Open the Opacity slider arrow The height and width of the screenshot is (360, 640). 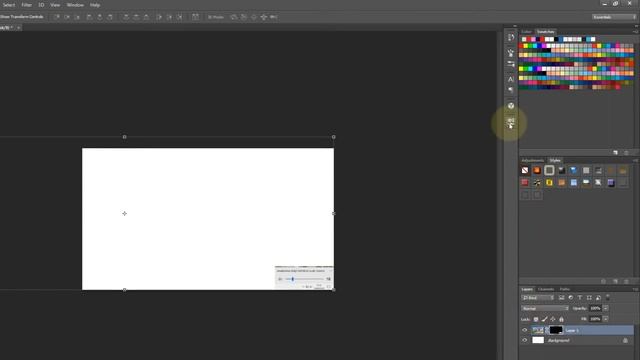click(x=606, y=309)
